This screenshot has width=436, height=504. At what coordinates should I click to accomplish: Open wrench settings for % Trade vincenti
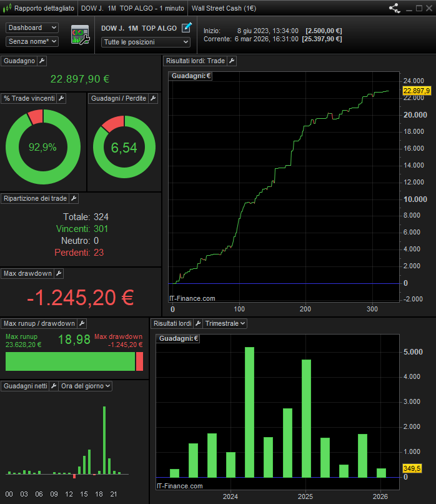coord(61,99)
